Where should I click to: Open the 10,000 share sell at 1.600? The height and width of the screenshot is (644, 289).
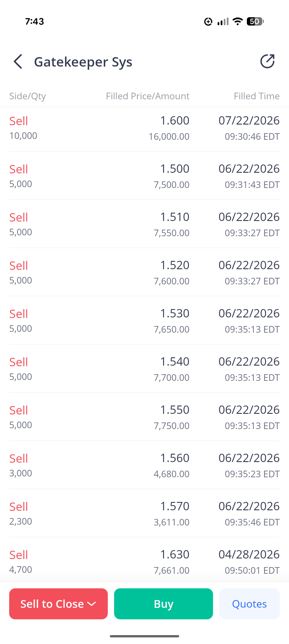point(144,129)
